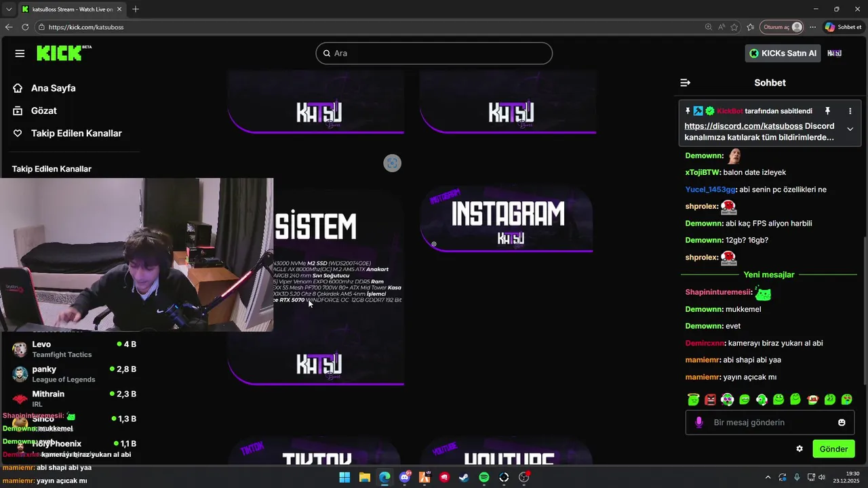868x488 pixels.
Task: Click the visual search icon above Instagram panel
Action: pyautogui.click(x=392, y=163)
